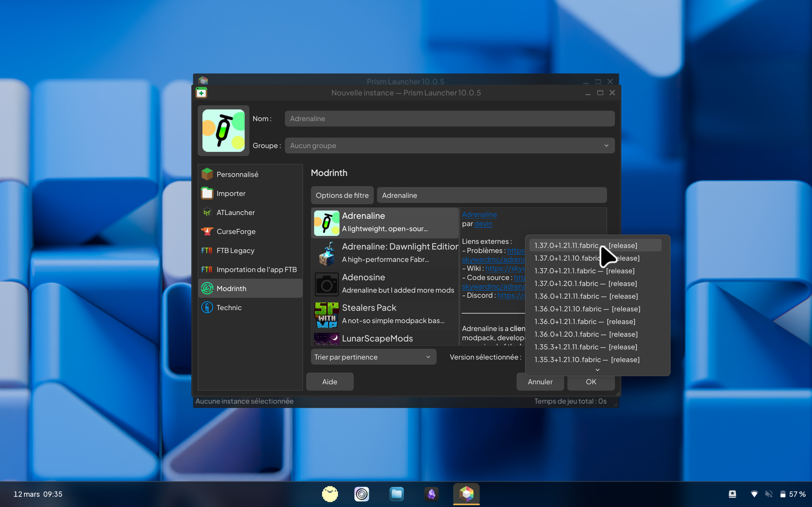This screenshot has height=507, width=812.
Task: Pick version 1.35.3+1.21.11.fabric release
Action: [595, 347]
